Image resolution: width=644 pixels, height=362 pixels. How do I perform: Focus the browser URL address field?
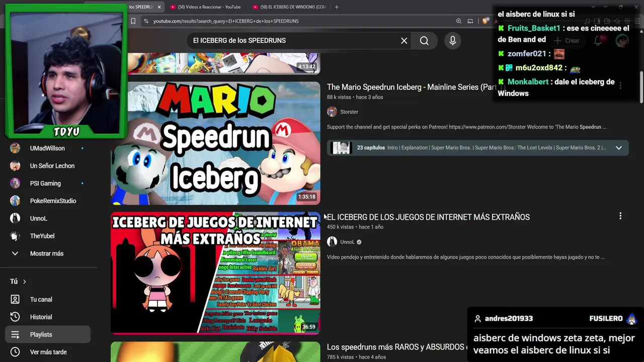(302, 21)
